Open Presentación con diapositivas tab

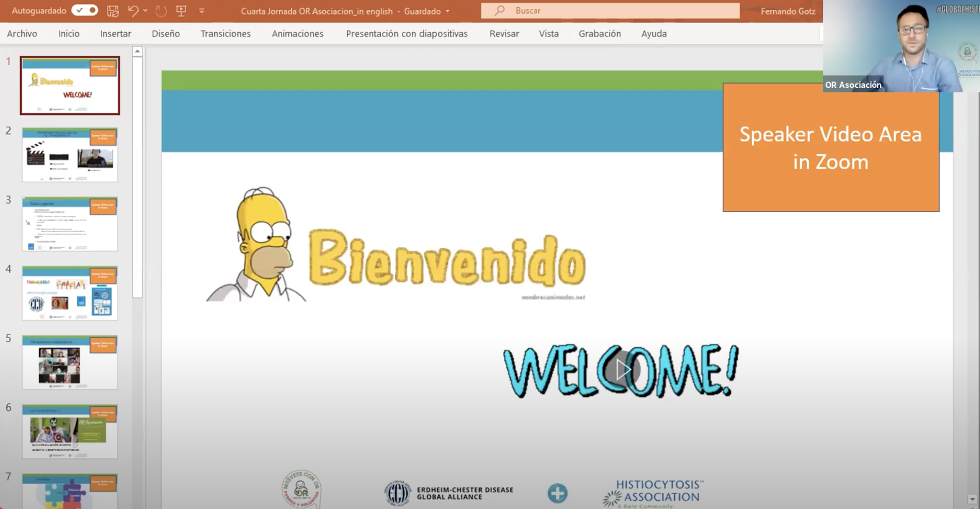(406, 33)
